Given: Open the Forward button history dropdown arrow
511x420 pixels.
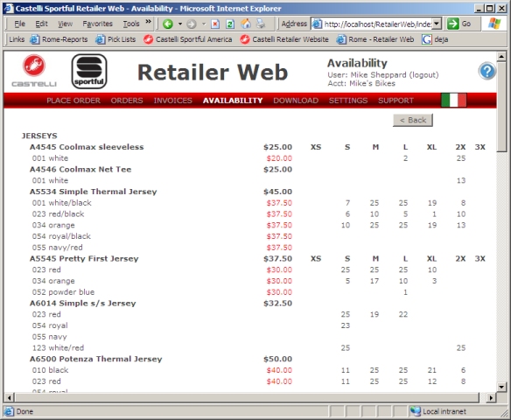Looking at the screenshot, I should 204,24.
